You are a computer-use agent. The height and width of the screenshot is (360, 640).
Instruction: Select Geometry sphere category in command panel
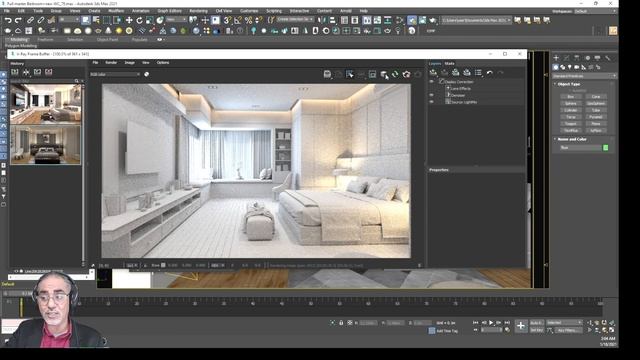coord(556,67)
